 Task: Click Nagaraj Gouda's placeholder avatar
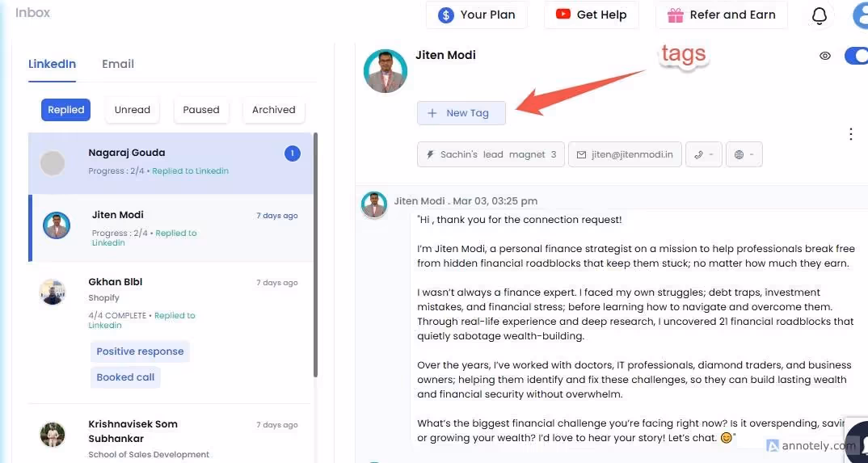pyautogui.click(x=53, y=163)
